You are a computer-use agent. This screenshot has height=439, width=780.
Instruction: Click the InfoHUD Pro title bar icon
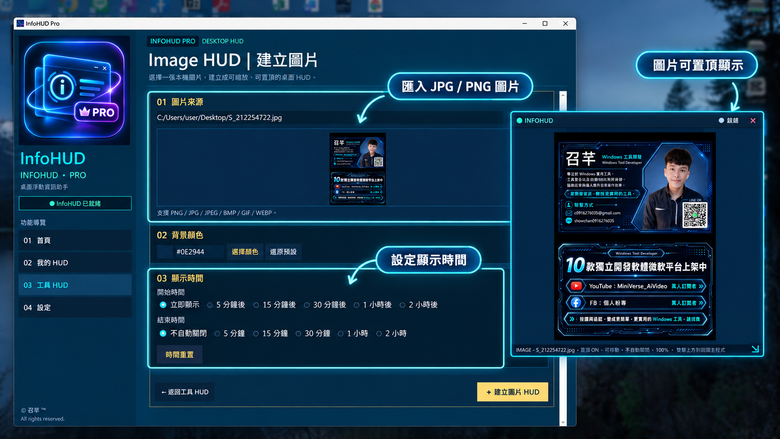pyautogui.click(x=20, y=23)
